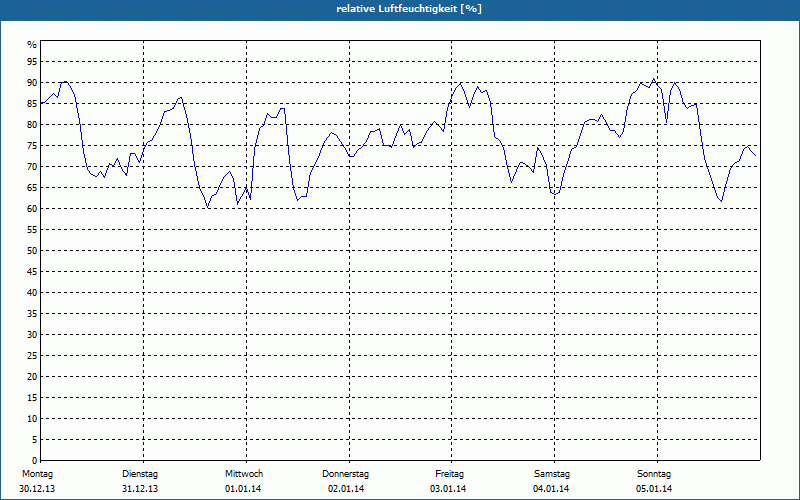Click the date '01.01.14'
The image size is (800, 500).
click(x=243, y=489)
